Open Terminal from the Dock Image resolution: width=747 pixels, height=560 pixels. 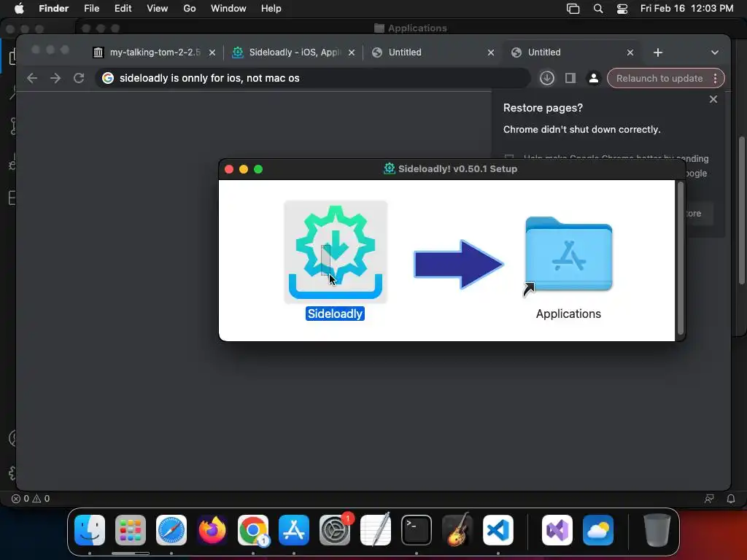(417, 530)
